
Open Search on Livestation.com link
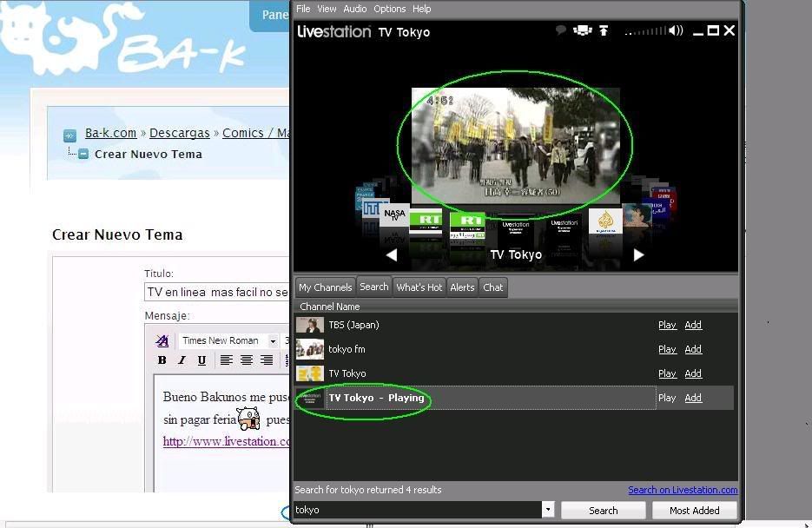click(683, 490)
